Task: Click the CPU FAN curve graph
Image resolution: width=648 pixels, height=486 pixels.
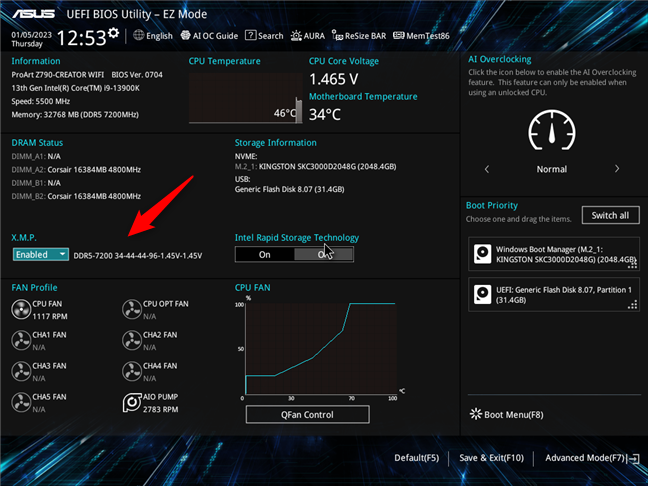Action: (321, 349)
